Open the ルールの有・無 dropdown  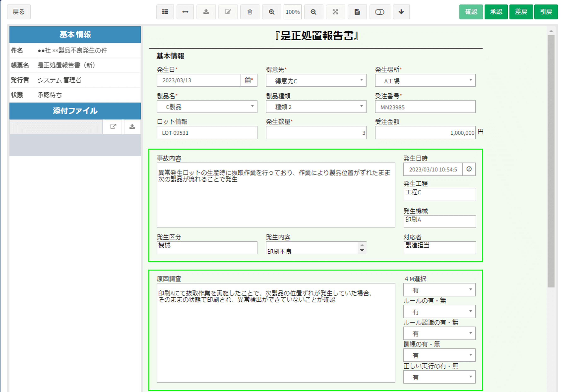[439, 311]
